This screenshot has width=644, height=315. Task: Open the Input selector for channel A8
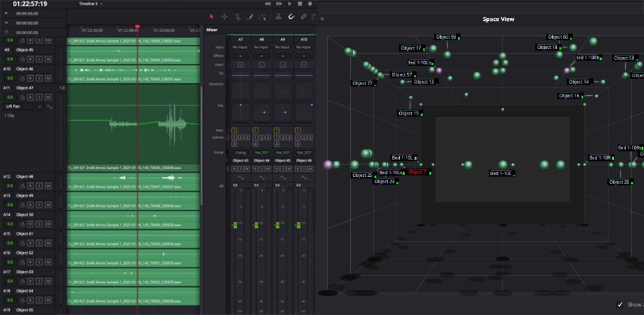[262, 47]
